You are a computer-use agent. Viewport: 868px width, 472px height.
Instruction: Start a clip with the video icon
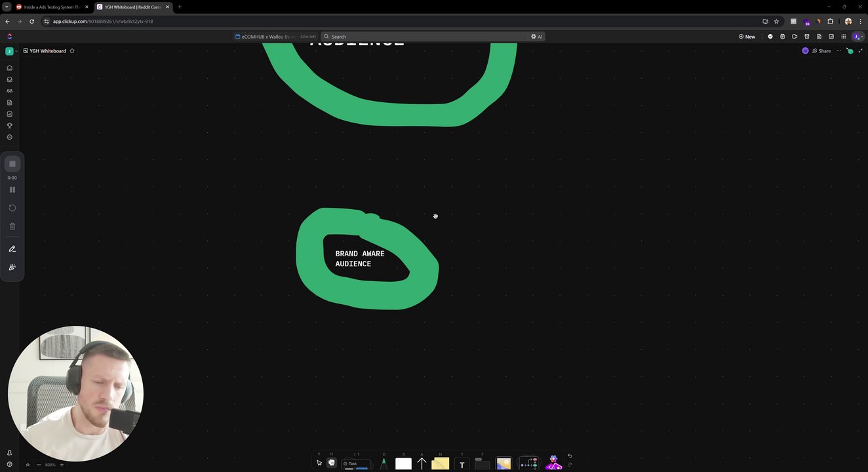795,37
